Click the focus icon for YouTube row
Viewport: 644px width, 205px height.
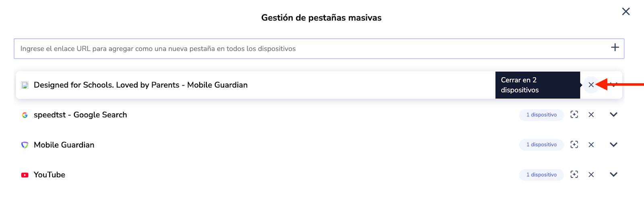click(x=574, y=174)
